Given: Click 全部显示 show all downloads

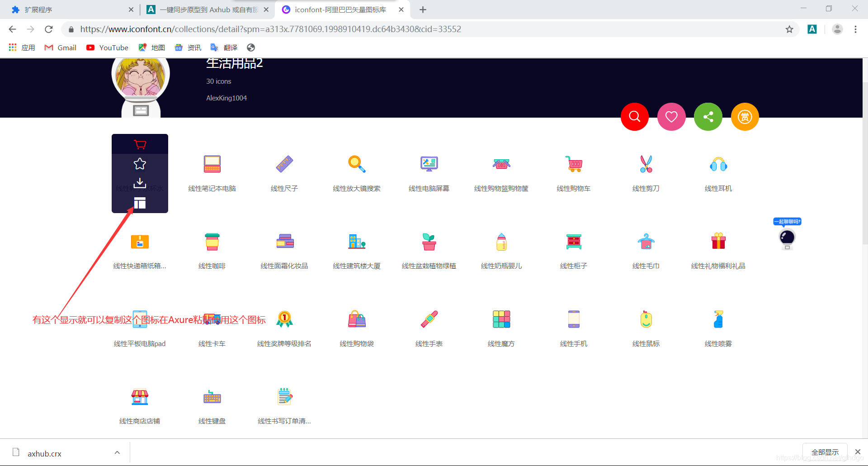Looking at the screenshot, I should point(825,452).
